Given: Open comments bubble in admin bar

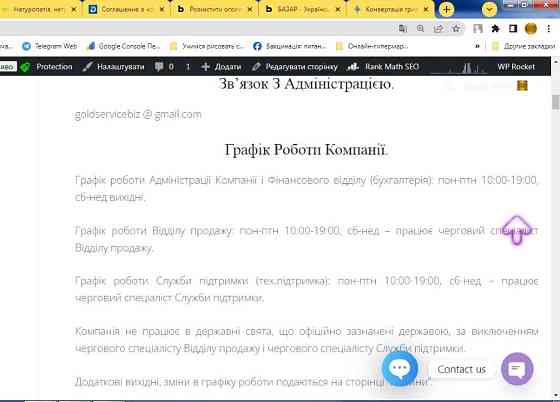Looking at the screenshot, I should click(x=164, y=67).
